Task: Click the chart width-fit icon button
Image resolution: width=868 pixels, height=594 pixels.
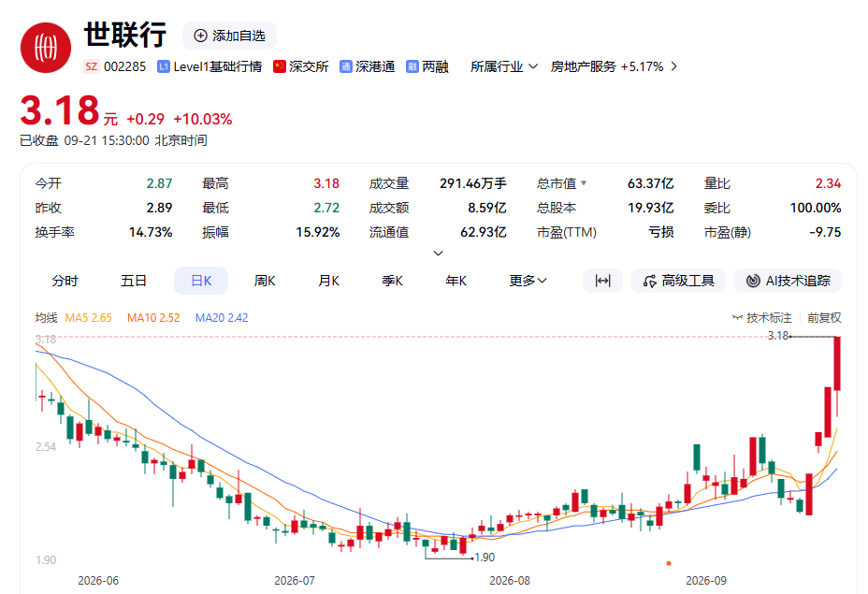Action: tap(603, 281)
